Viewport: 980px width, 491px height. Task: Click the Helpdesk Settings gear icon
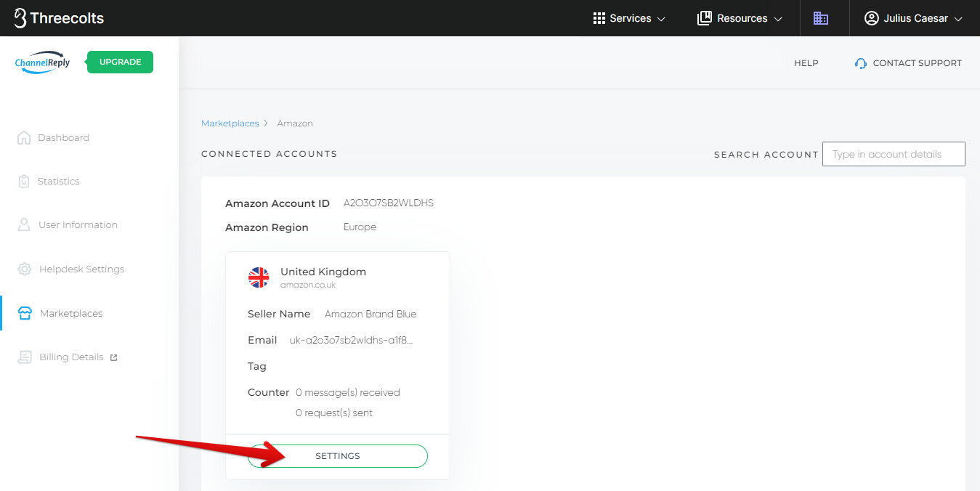coord(25,269)
